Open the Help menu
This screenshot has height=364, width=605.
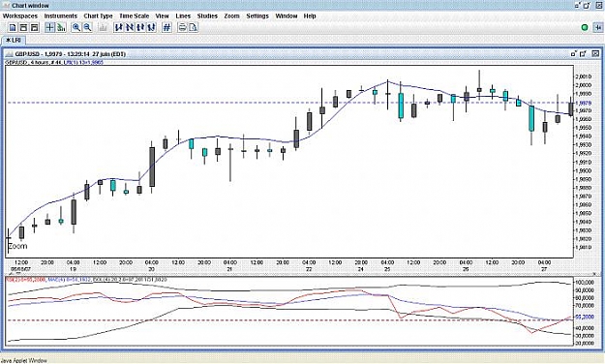310,15
